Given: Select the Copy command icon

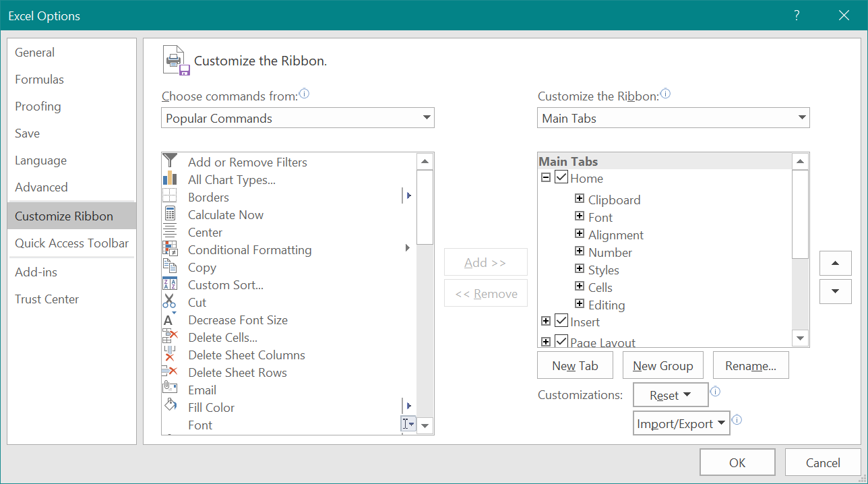Looking at the screenshot, I should pyautogui.click(x=171, y=267).
